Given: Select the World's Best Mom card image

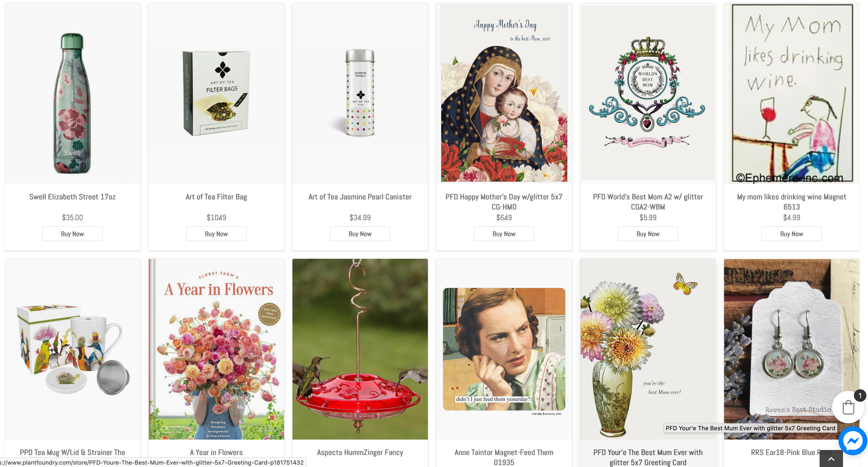Looking at the screenshot, I should click(648, 93).
